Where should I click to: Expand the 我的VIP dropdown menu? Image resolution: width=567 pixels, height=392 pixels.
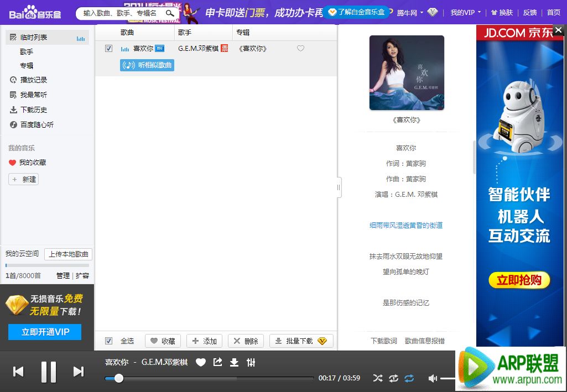coord(465,12)
